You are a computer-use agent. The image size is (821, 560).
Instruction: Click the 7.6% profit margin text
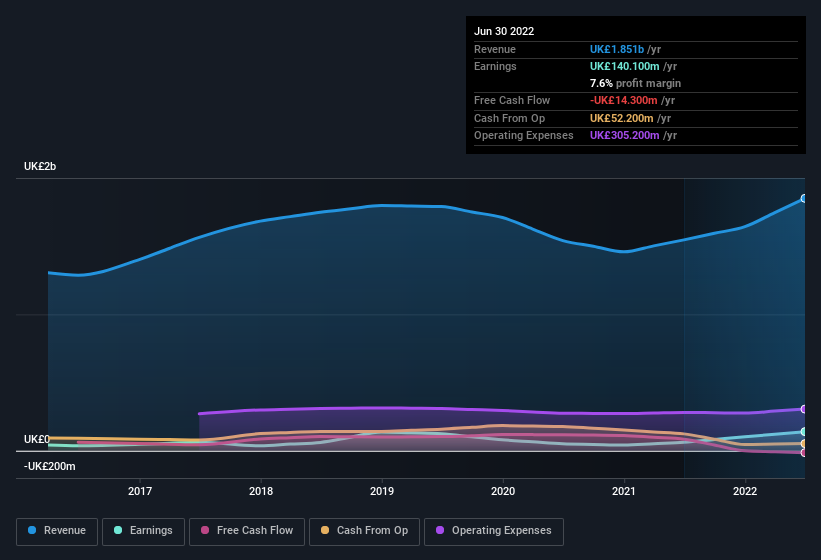pyautogui.click(x=635, y=83)
